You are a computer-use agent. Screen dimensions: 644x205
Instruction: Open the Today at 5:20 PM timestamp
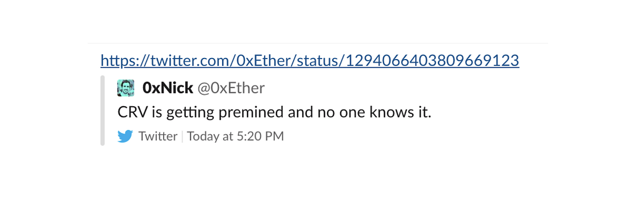tap(235, 136)
